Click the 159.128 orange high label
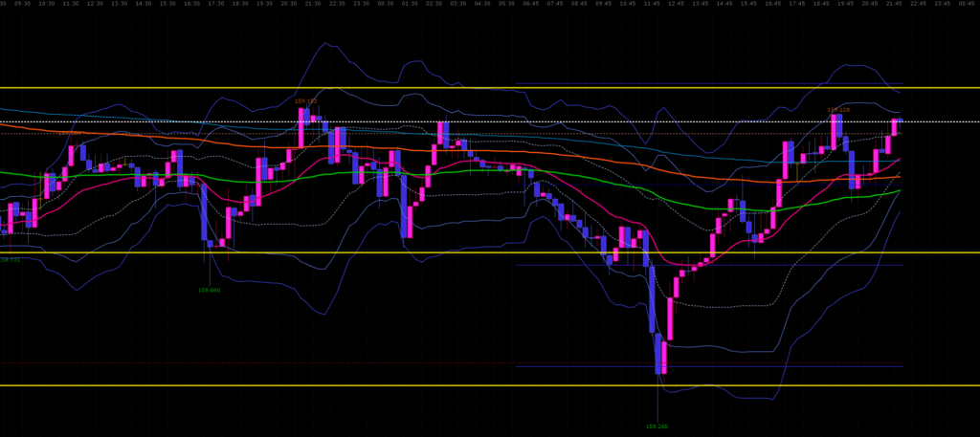Image resolution: width=980 pixels, height=437 pixels. click(x=838, y=110)
